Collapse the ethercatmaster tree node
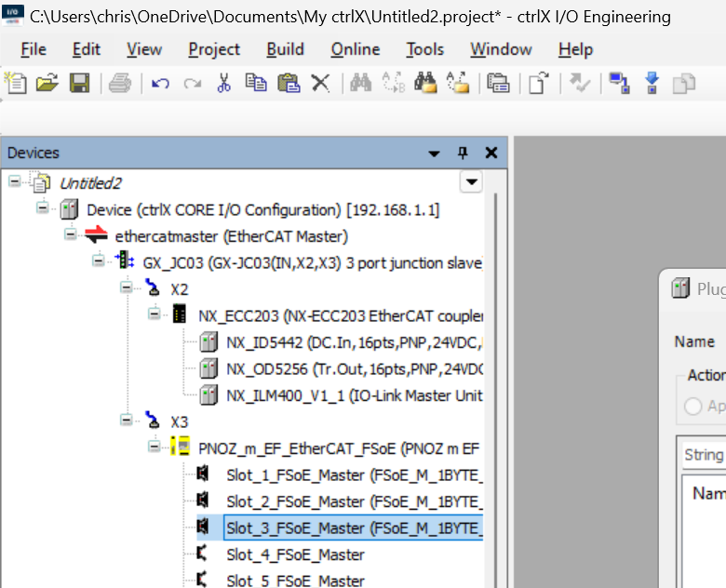Screen dimensions: 726x588 point(71,234)
